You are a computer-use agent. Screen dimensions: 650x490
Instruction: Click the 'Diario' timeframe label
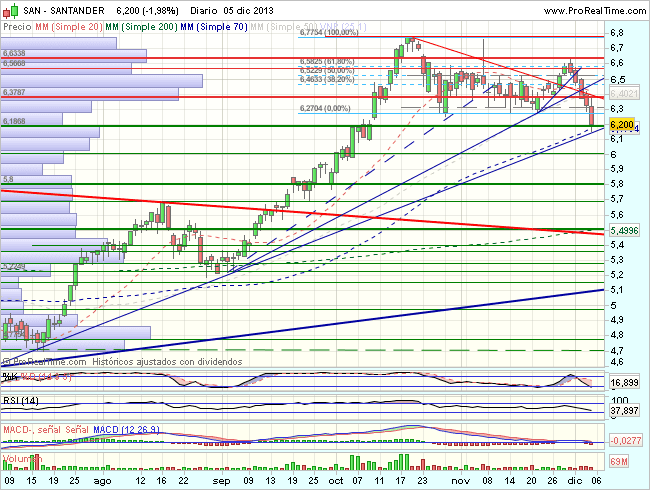click(204, 10)
